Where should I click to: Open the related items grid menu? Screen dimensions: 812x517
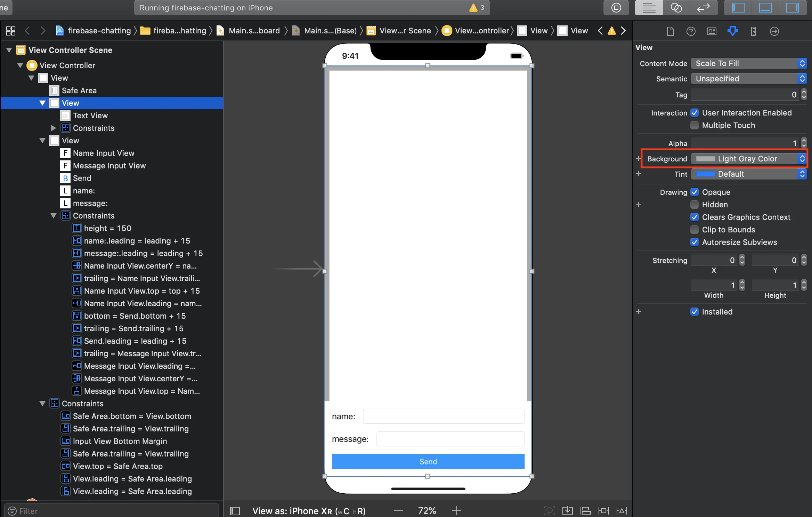point(11,31)
